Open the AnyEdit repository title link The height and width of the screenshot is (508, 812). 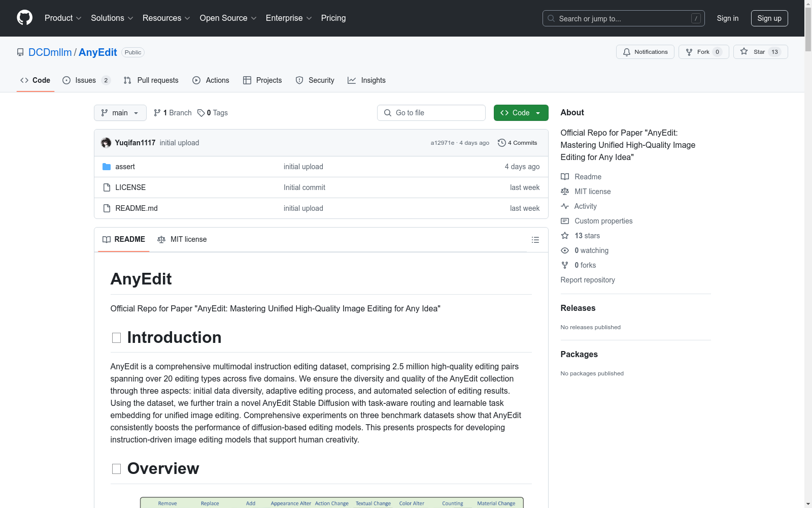point(98,52)
